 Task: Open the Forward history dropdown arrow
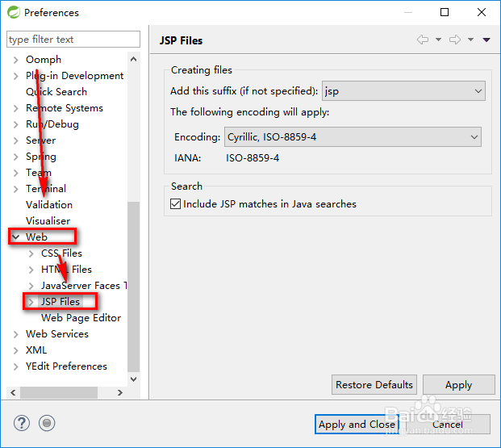[x=470, y=40]
